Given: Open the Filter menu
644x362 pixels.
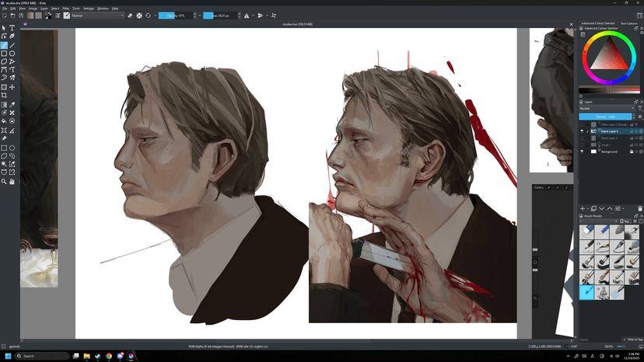Looking at the screenshot, I should pos(65,8).
